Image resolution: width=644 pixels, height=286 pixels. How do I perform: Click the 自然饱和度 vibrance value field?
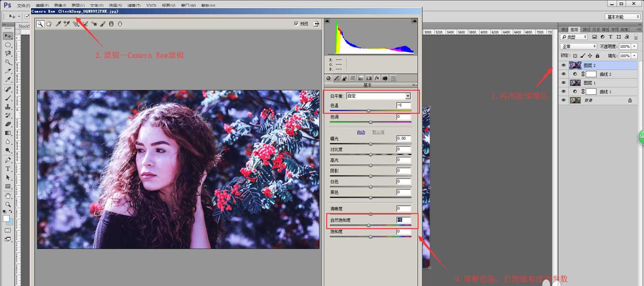pos(404,220)
